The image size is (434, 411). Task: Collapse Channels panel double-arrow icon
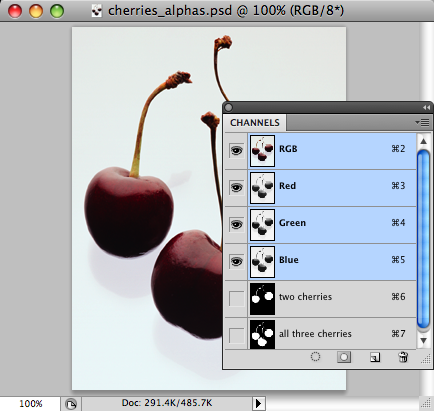426,107
